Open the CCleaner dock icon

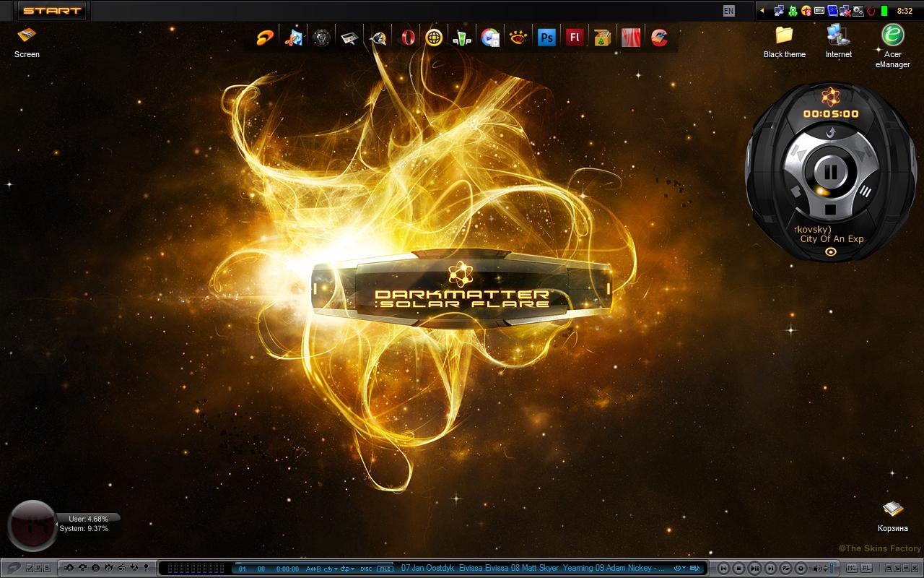pyautogui.click(x=658, y=37)
